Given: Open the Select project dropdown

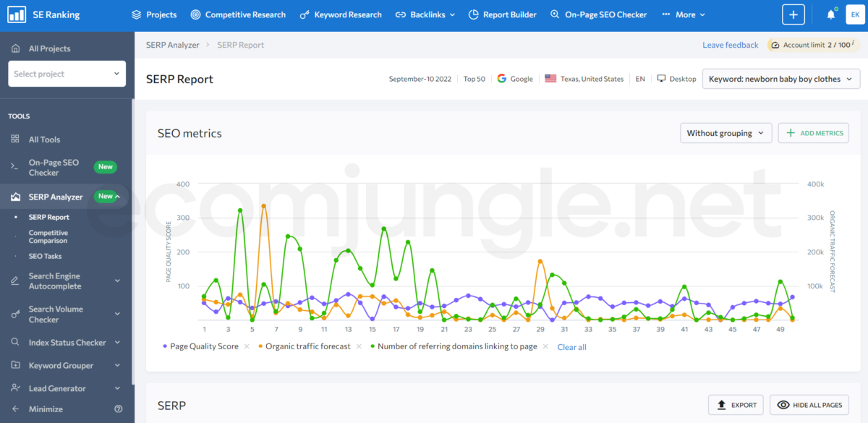Looking at the screenshot, I should click(x=67, y=74).
